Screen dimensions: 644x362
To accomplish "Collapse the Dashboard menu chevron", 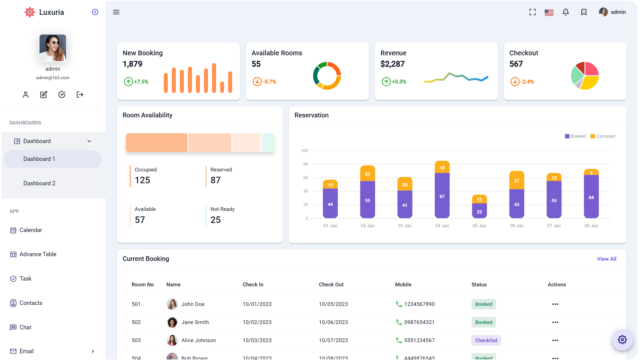I will coord(89,141).
